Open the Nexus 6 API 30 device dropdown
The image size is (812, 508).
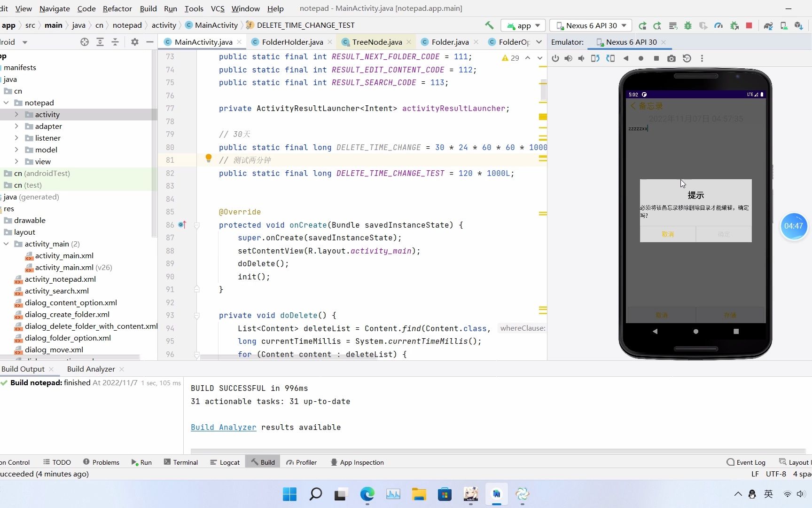(x=591, y=25)
